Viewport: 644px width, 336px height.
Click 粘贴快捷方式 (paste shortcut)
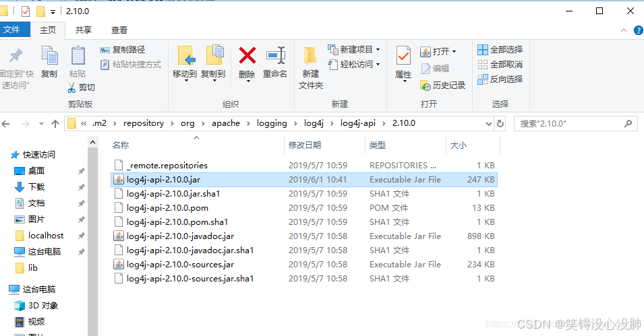click(131, 65)
